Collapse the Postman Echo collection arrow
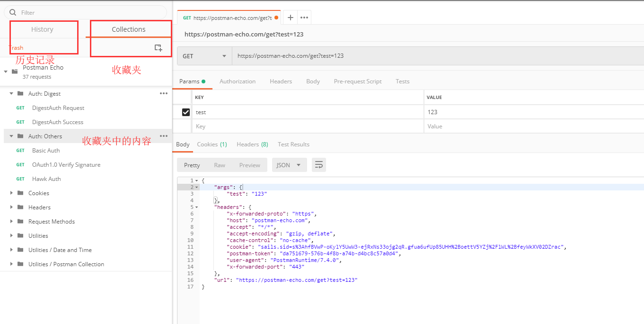This screenshot has height=324, width=644. [6, 72]
